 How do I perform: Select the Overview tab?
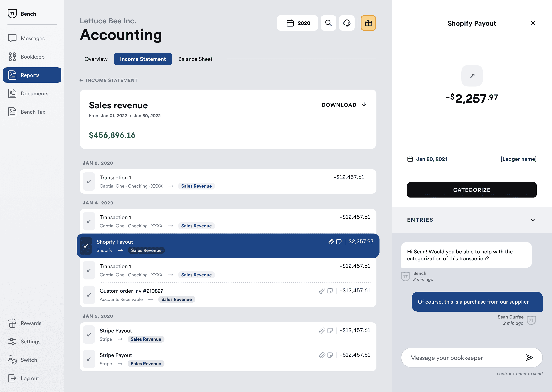(x=96, y=59)
